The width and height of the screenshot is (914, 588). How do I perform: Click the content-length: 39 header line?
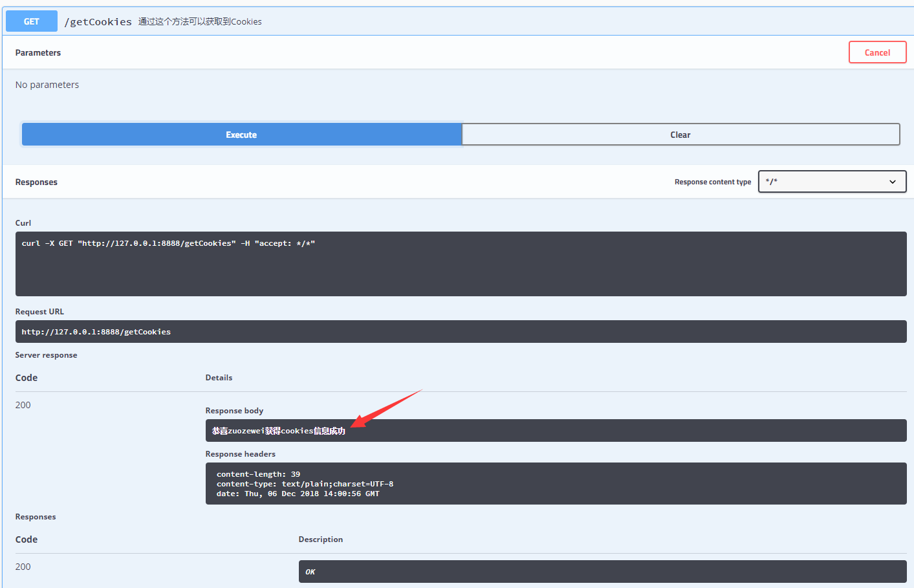point(258,474)
